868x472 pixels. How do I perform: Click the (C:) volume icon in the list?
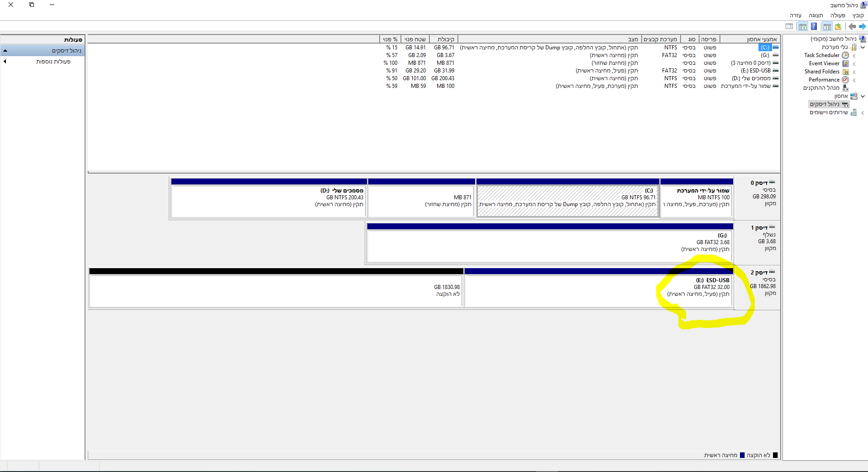pyautogui.click(x=776, y=48)
